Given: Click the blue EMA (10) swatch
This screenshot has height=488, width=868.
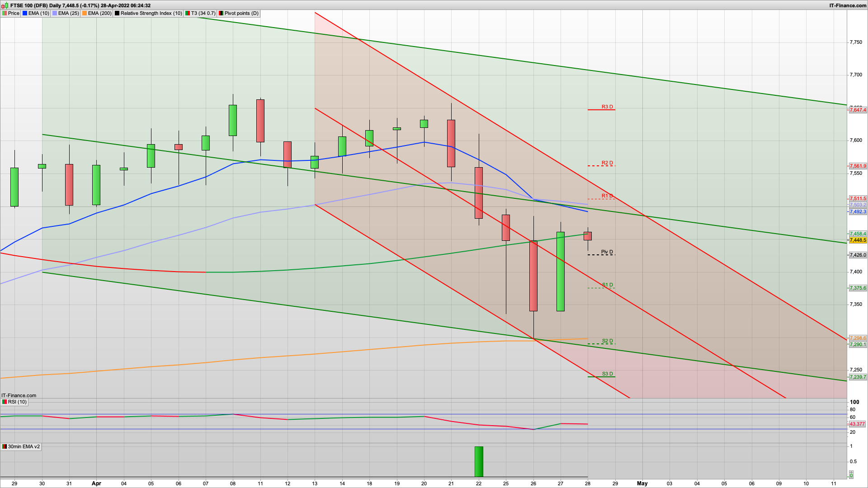Looking at the screenshot, I should tap(25, 14).
